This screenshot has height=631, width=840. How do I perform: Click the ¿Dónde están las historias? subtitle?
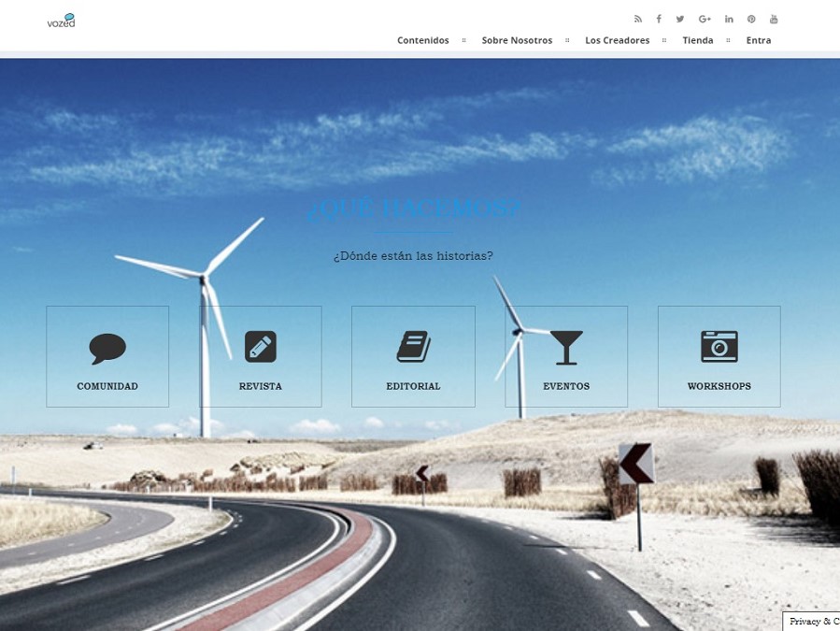pos(413,256)
